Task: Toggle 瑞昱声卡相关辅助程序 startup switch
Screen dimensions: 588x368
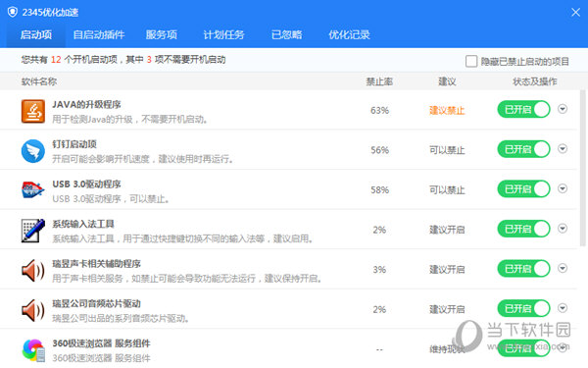Action: click(523, 269)
